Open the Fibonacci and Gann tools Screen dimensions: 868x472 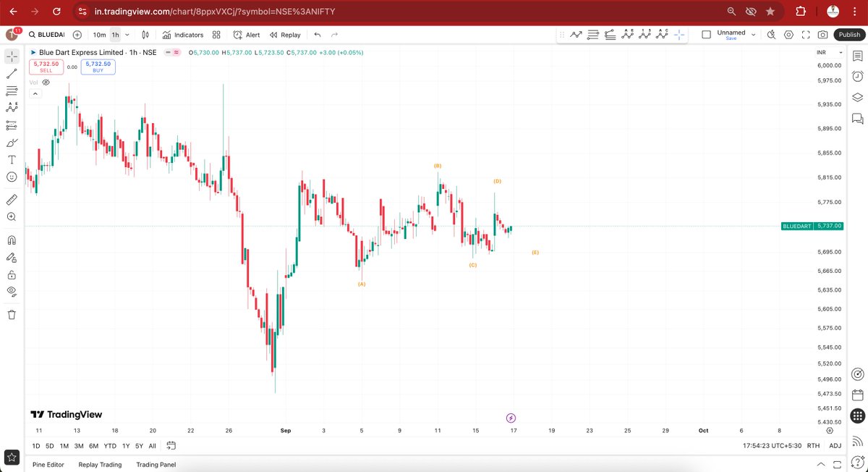pyautogui.click(x=12, y=90)
